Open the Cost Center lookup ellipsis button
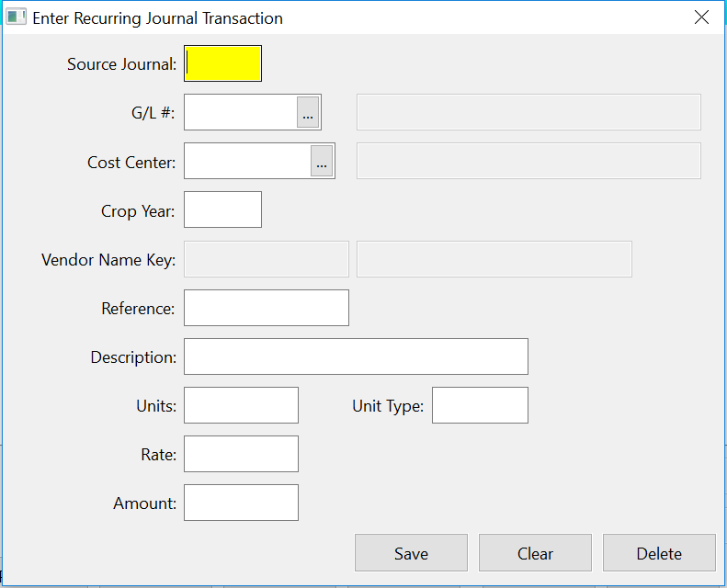Screen dimensions: 727x588 322,162
